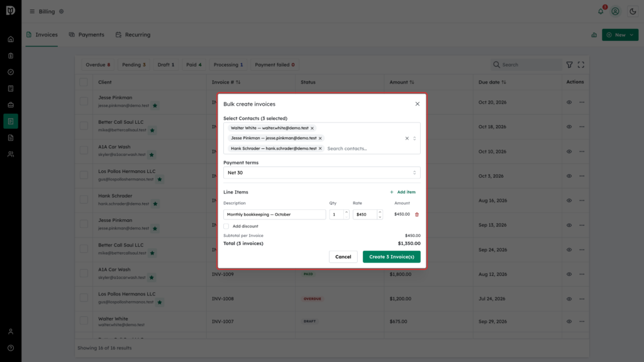Click the filter funnel icon

coord(569,65)
